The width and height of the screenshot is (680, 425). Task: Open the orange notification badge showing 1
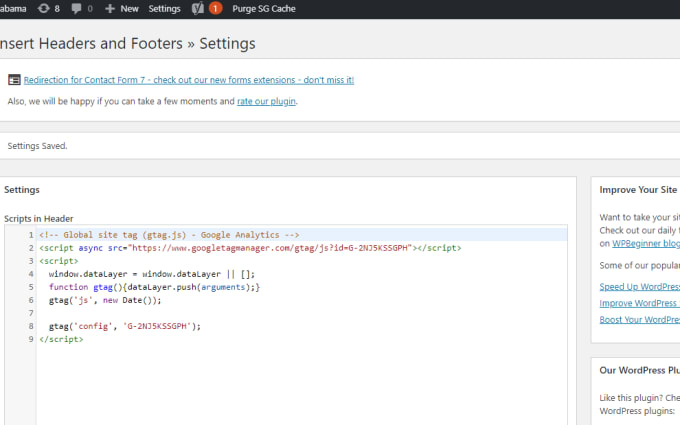(x=215, y=8)
